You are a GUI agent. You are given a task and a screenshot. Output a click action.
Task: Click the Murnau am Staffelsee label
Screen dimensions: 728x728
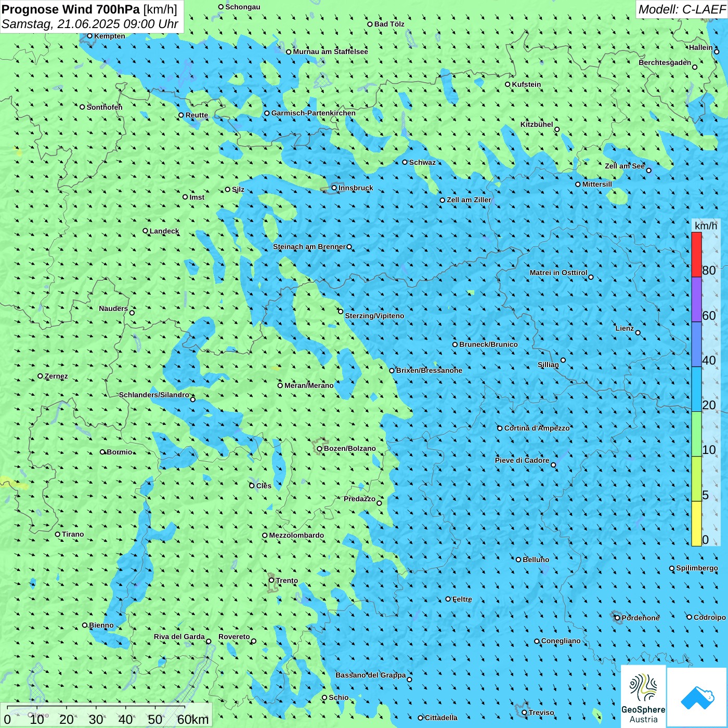click(x=330, y=51)
